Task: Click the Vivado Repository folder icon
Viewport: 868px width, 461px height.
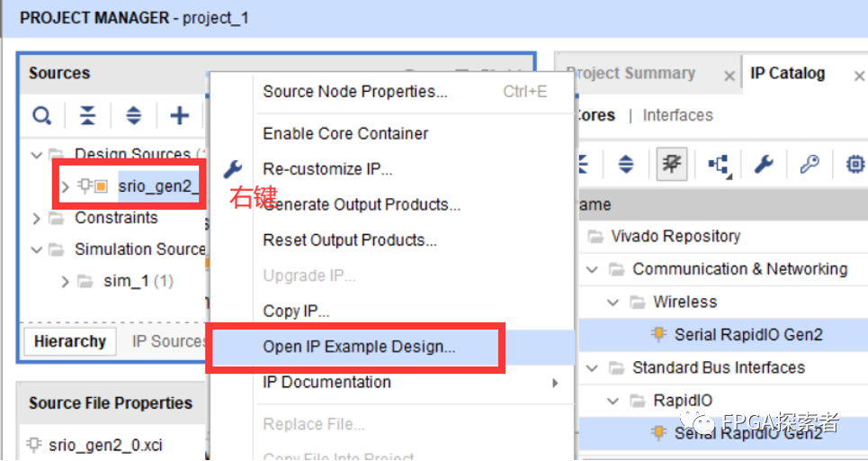Action: point(595,237)
